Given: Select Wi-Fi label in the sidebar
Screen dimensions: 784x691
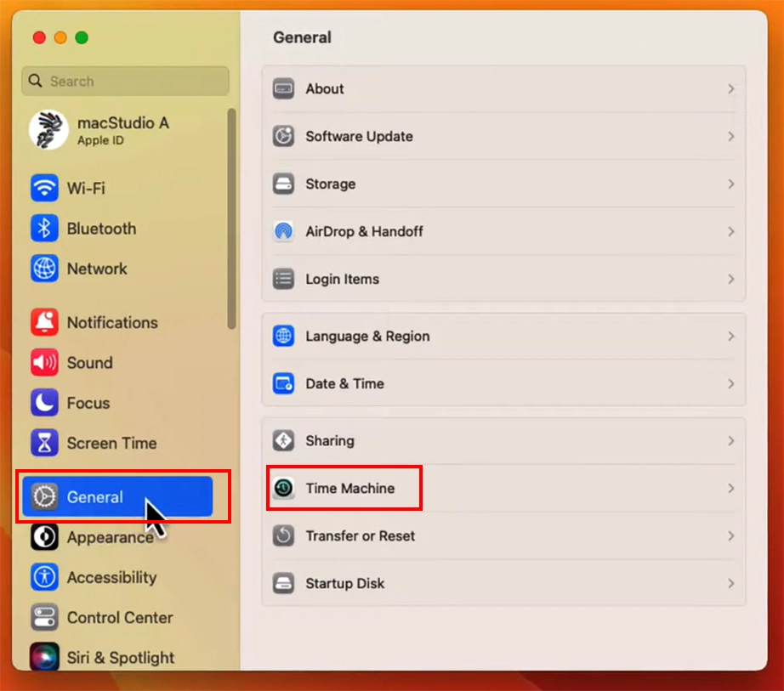Looking at the screenshot, I should click(x=86, y=189).
